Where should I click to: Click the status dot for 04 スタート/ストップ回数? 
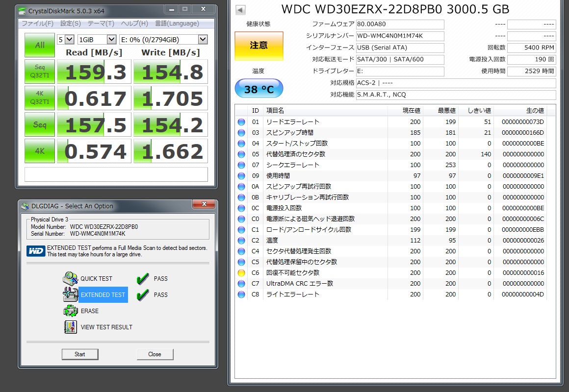(241, 143)
